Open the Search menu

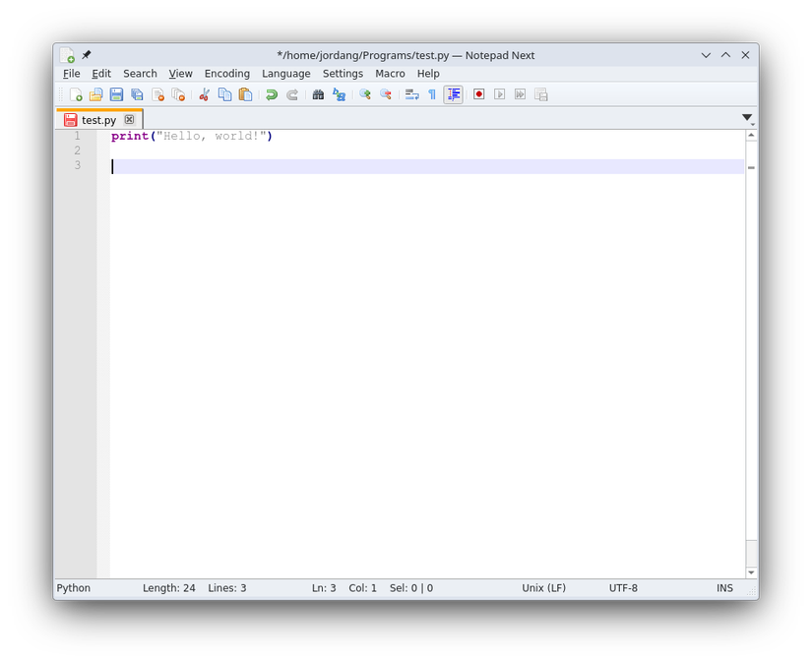[140, 73]
